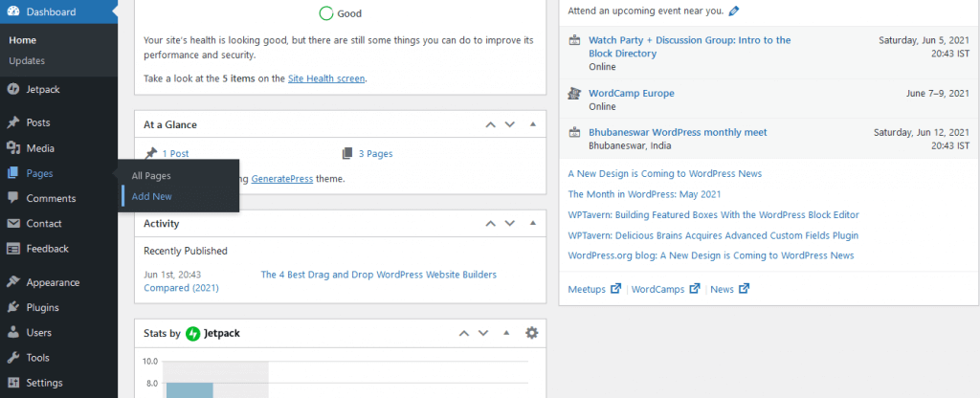Click the external link icon after WordCamps
980x398 pixels.
(x=695, y=289)
